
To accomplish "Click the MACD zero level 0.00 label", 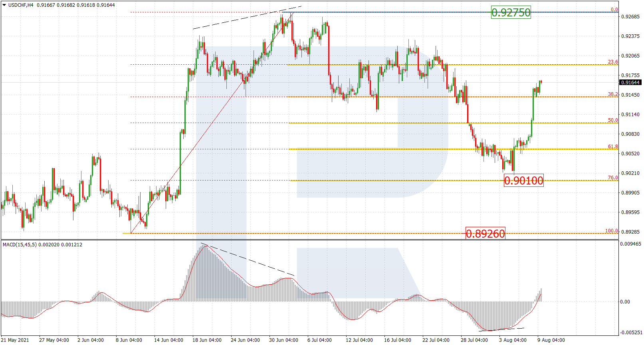I will 625,302.
